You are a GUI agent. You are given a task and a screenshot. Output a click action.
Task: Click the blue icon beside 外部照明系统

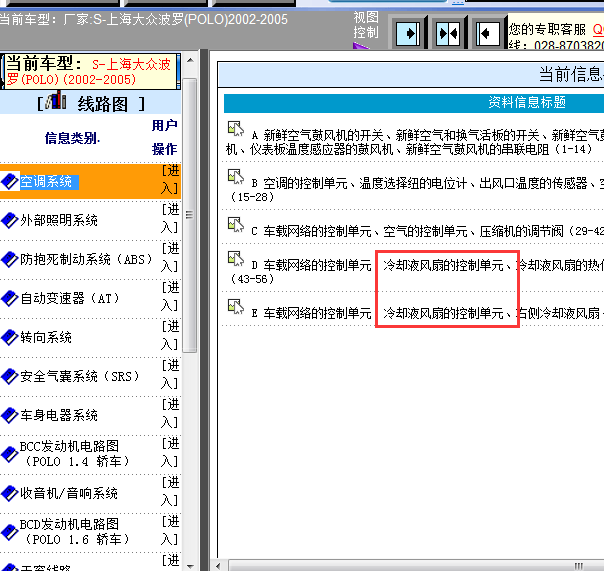point(10,220)
